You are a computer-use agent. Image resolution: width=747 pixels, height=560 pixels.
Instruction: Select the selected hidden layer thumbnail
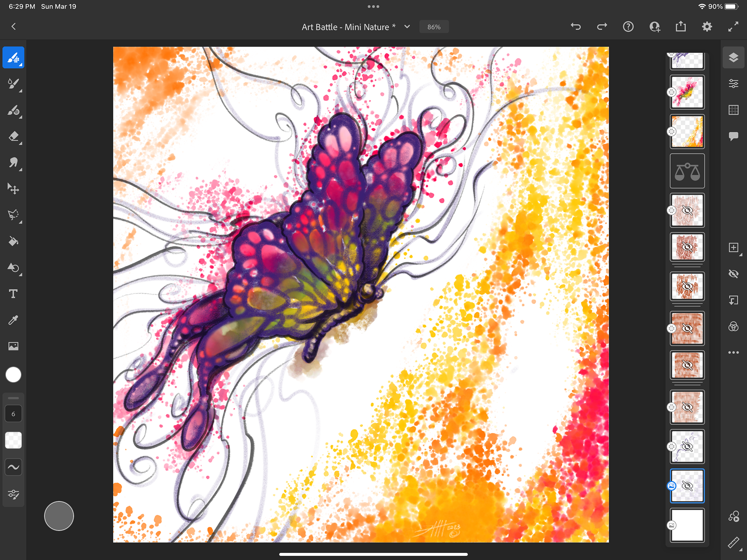click(687, 486)
